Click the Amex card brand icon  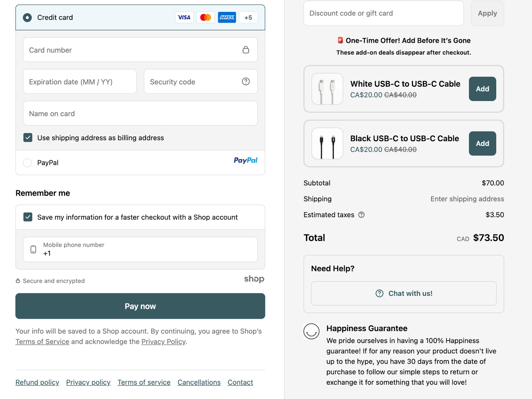227,17
